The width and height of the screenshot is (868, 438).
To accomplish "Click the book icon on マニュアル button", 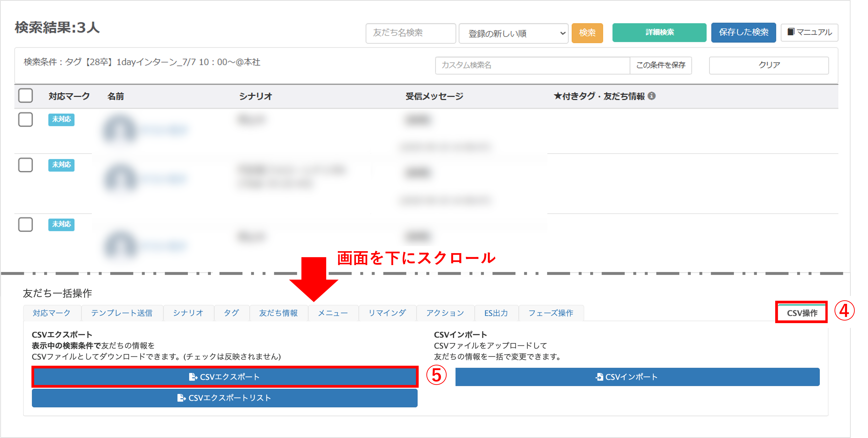I will point(790,32).
